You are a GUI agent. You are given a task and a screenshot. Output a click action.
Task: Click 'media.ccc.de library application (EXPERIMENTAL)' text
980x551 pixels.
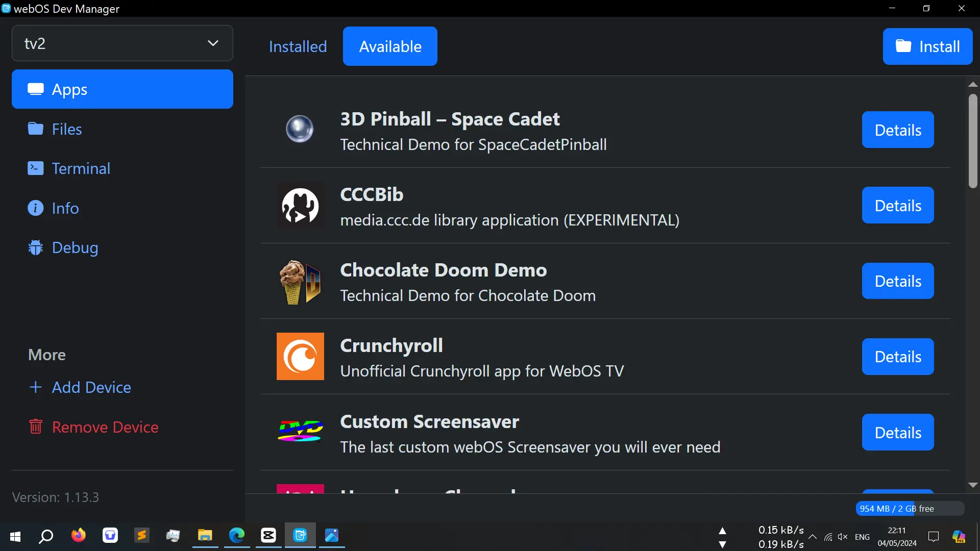(509, 220)
